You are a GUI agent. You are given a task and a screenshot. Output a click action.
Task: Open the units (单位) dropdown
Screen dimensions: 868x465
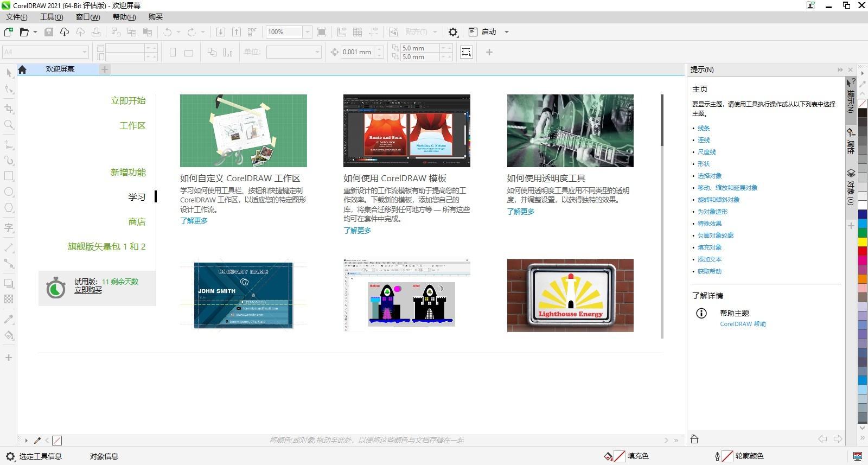coord(317,52)
